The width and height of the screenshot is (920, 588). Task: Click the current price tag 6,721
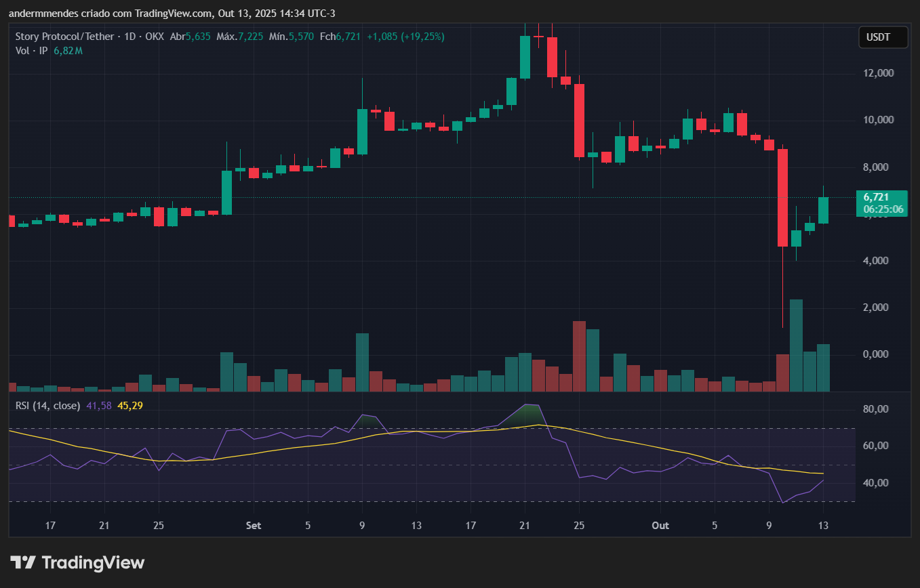tap(880, 197)
